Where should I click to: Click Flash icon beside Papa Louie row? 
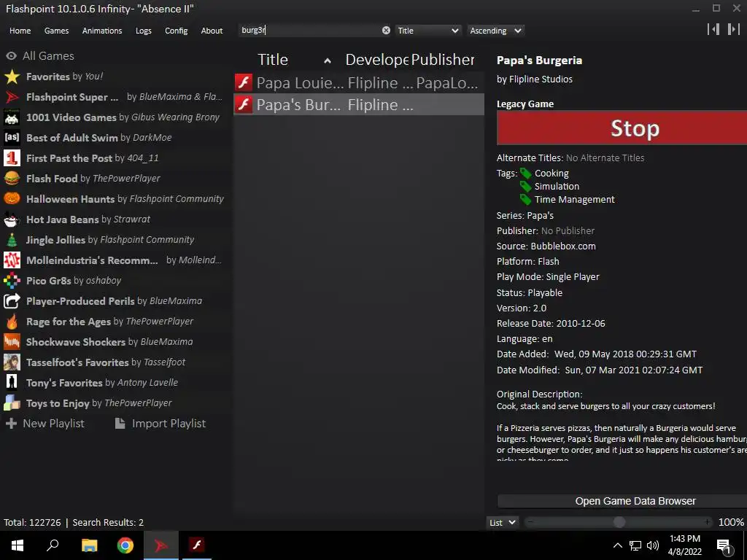(x=244, y=82)
